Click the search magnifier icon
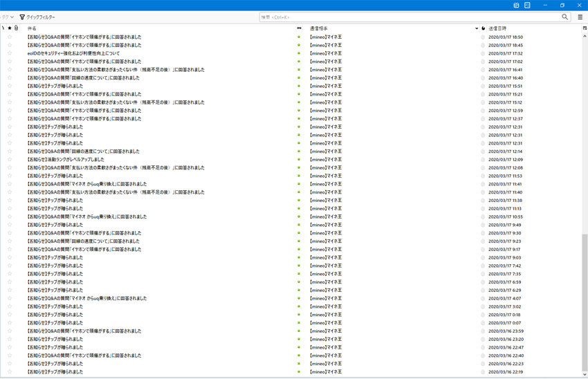This screenshot has width=588, height=379. (565, 17)
